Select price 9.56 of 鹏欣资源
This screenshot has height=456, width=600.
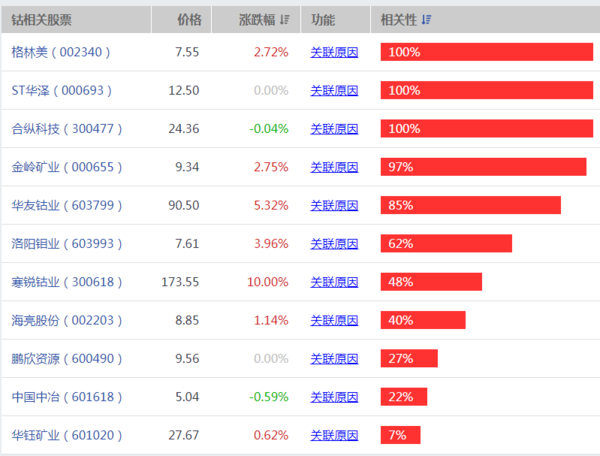(187, 358)
